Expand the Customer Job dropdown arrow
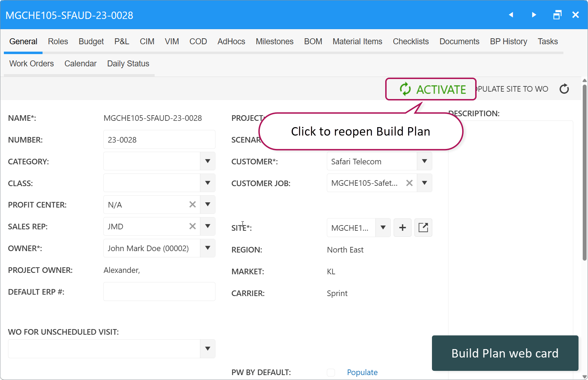This screenshot has height=380, width=588. click(425, 183)
